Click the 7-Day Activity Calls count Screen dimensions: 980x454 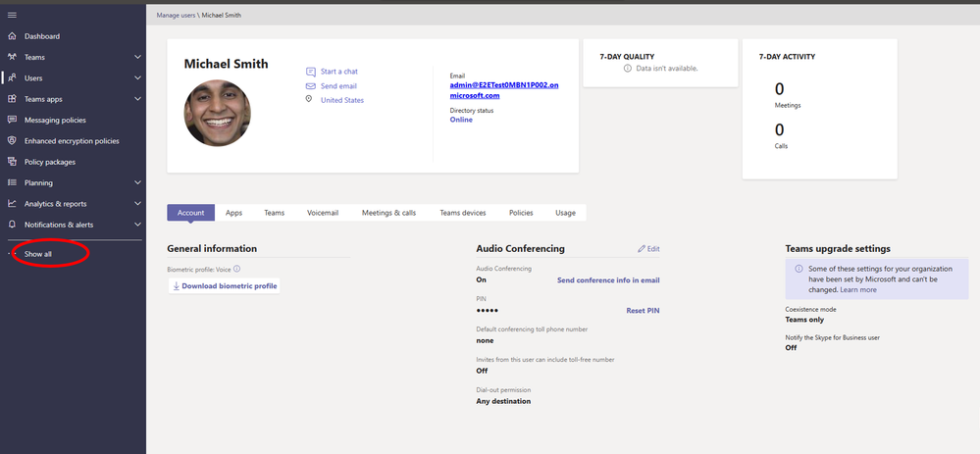(x=779, y=129)
